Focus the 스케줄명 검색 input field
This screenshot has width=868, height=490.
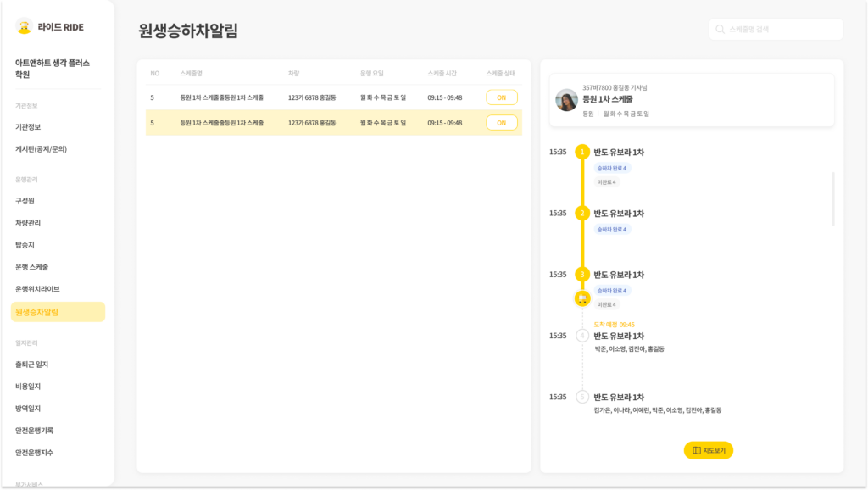pyautogui.click(x=780, y=30)
